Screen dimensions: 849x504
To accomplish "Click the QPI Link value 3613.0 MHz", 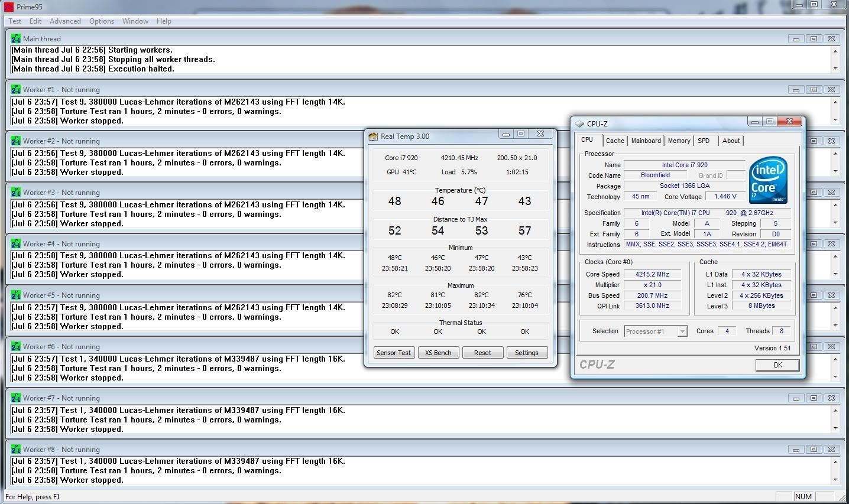I will (652, 305).
